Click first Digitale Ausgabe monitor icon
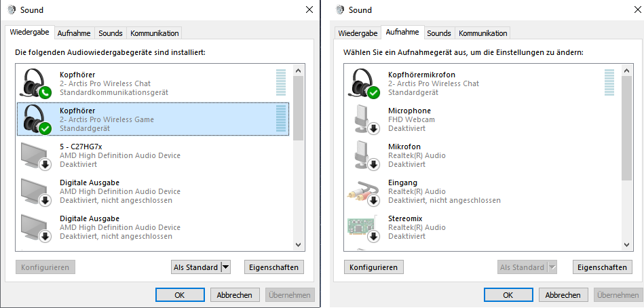644x308 pixels. (36, 191)
